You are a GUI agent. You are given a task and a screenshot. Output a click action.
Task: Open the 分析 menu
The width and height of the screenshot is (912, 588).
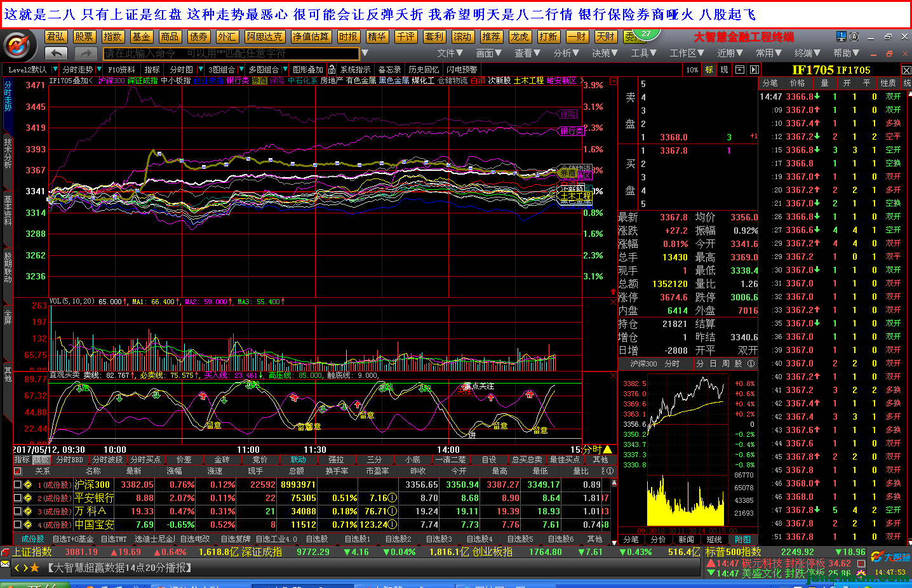[566, 53]
